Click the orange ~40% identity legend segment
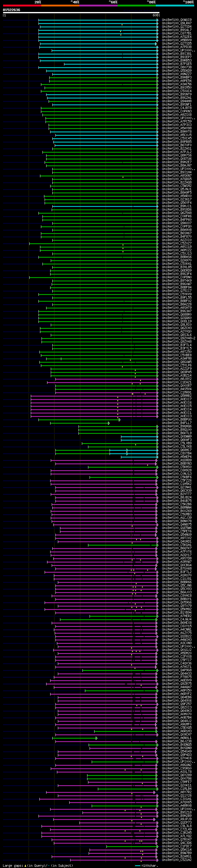The height and width of the screenshot is (868, 197). pos(60,6)
